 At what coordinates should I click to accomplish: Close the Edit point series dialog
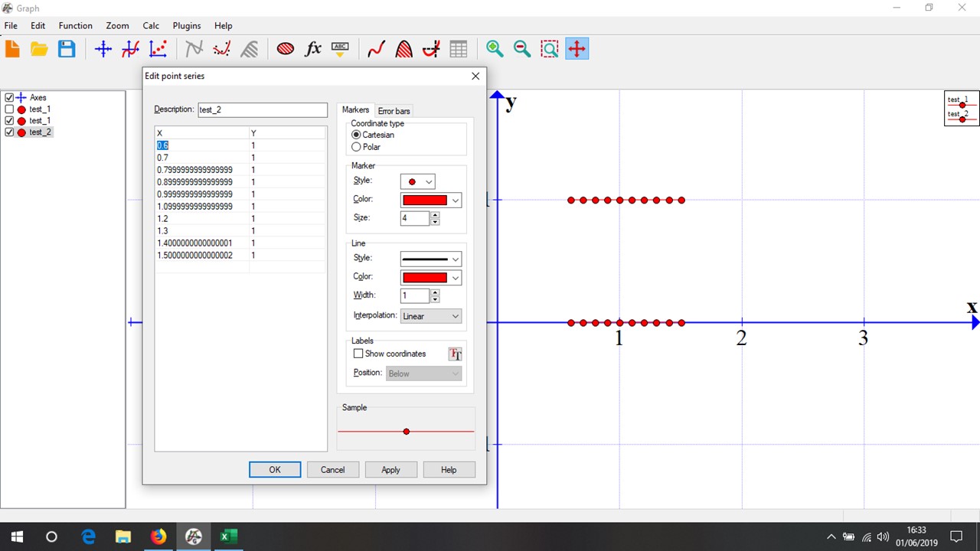[475, 76]
